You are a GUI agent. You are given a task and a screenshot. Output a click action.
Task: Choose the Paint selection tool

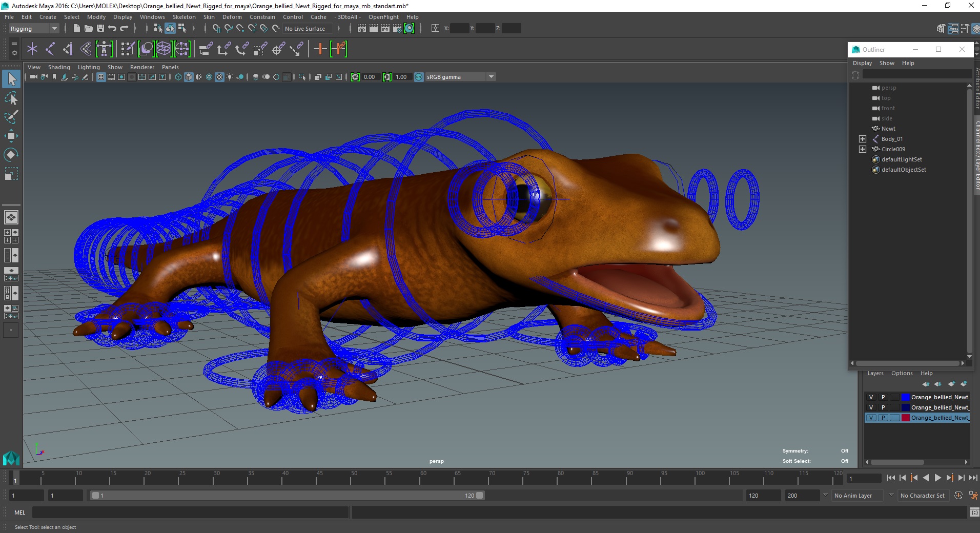[11, 117]
